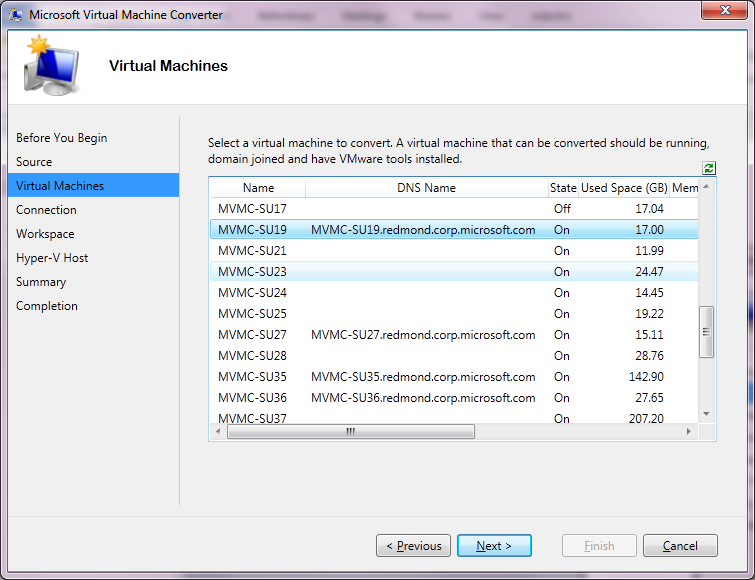
Task: Click the 17.04 used space value
Action: point(649,209)
